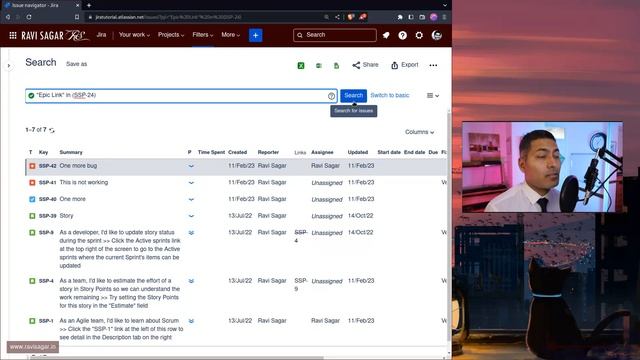Image resolution: width=640 pixels, height=360 pixels.
Task: Click the priority icon for SSP-42
Action: pyautogui.click(x=191, y=166)
